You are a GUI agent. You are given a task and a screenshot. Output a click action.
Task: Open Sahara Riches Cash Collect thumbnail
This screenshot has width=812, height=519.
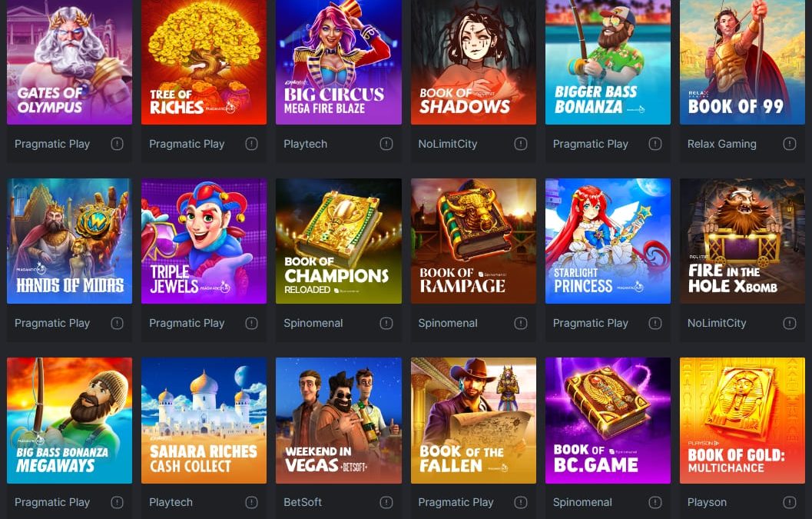204,421
